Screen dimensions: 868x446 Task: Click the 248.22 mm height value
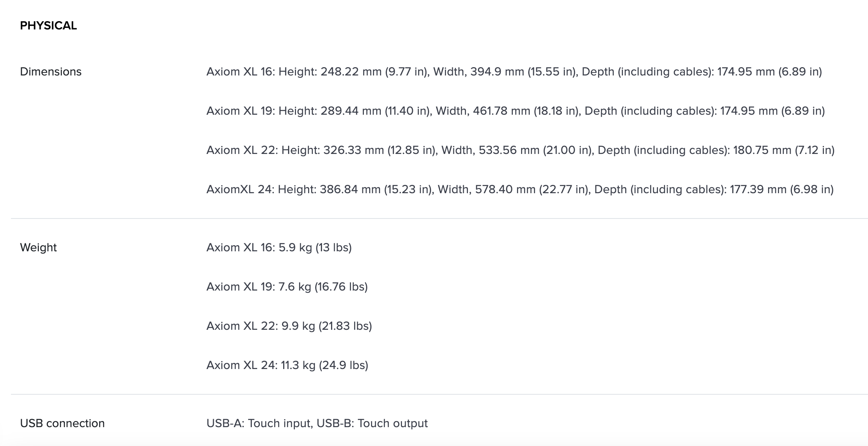click(351, 72)
